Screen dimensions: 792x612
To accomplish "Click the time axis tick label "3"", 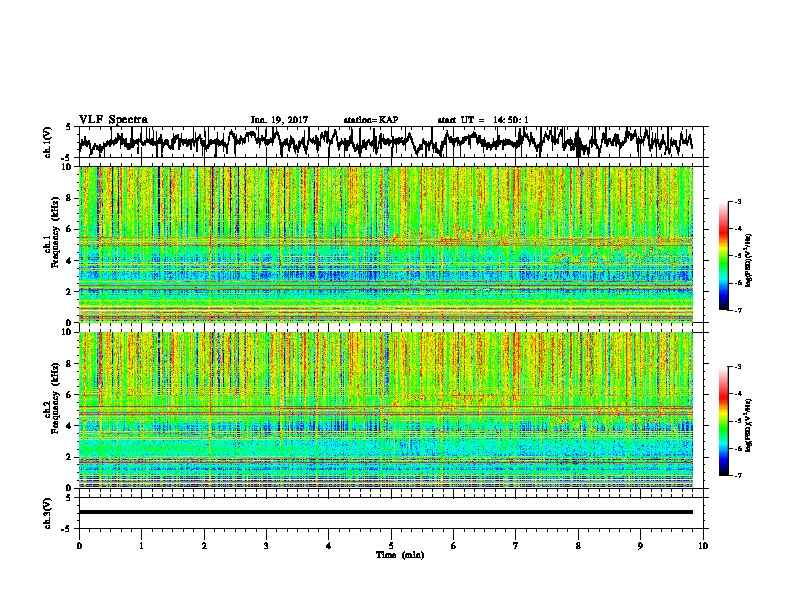I will pyautogui.click(x=267, y=545).
